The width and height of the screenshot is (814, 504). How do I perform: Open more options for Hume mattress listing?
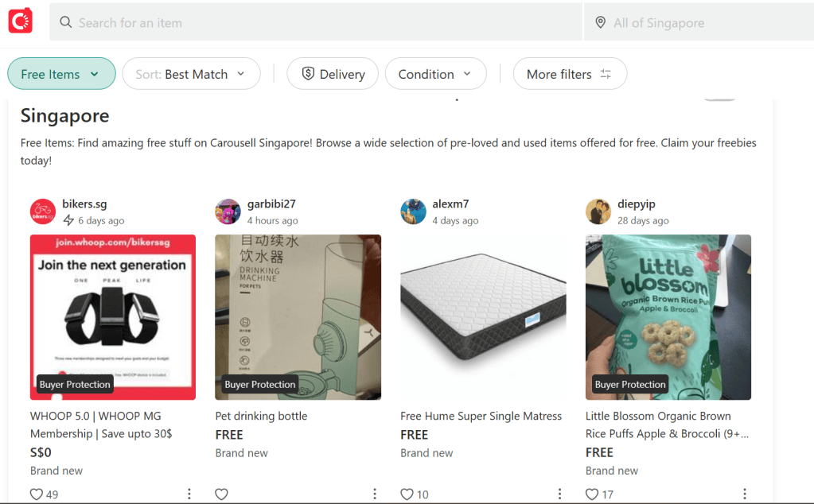559,494
